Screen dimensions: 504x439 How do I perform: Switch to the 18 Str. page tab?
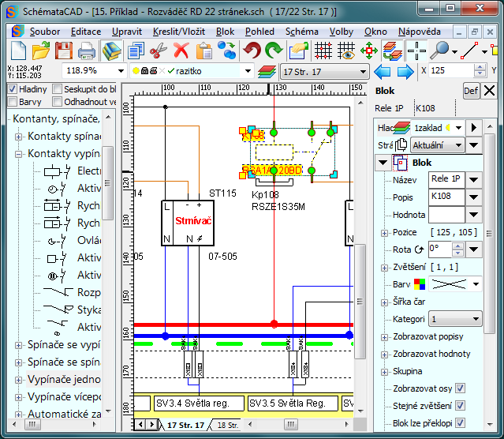pyautogui.click(x=226, y=425)
